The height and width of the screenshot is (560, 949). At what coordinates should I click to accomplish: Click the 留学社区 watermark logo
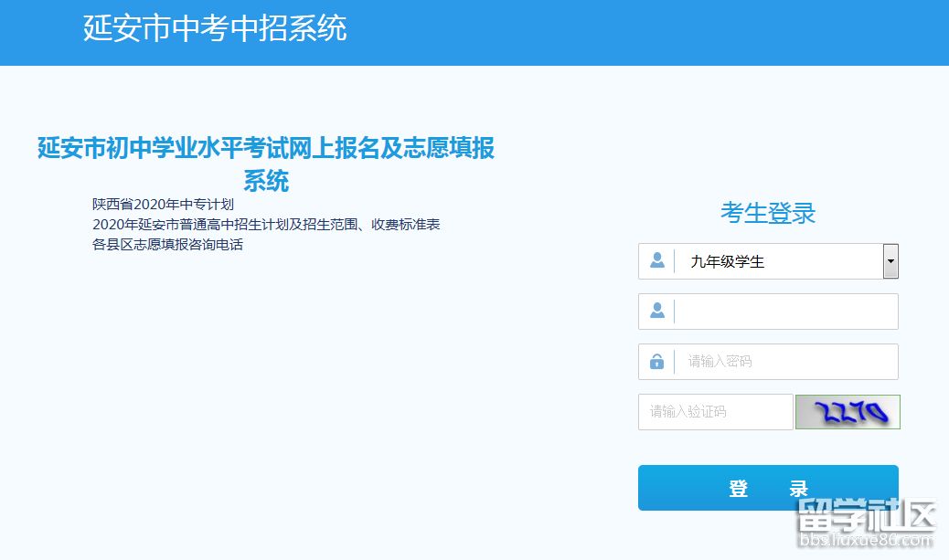coord(866,517)
